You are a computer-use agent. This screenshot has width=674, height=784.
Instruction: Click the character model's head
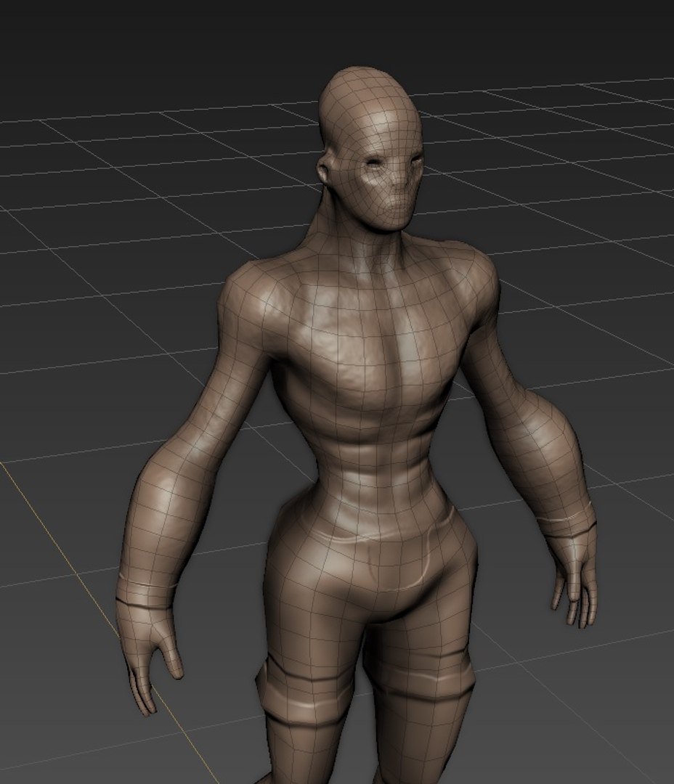pos(371,149)
